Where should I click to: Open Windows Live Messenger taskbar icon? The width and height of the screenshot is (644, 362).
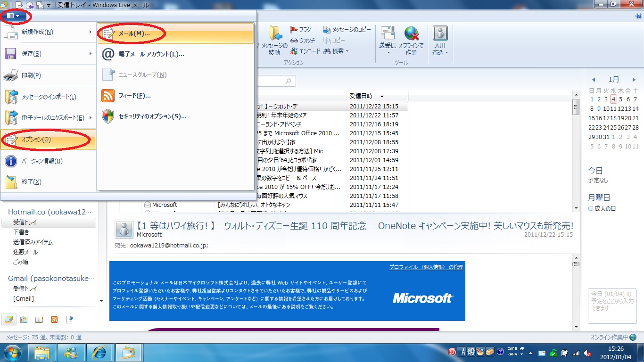(x=71, y=352)
